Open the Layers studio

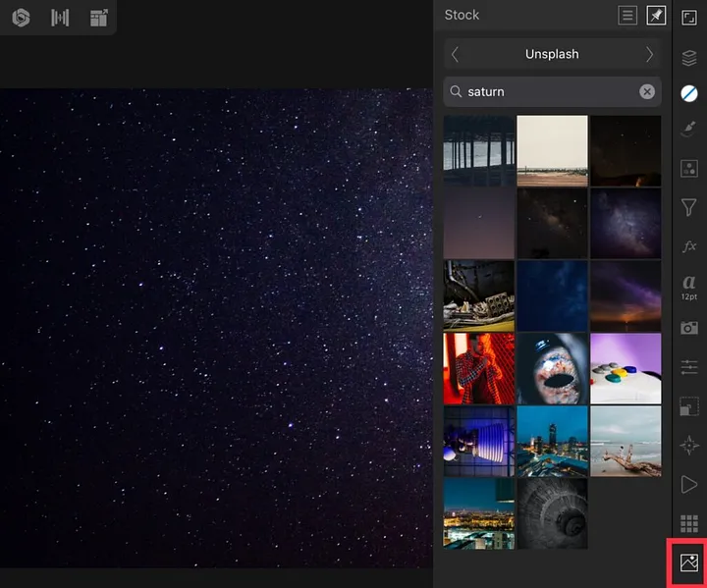(x=689, y=58)
